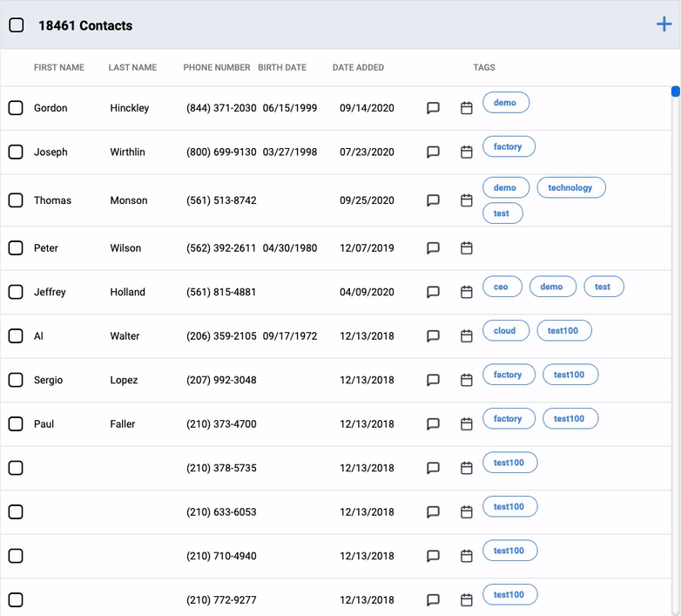Check the box for Joseph Wirthlin
681x616 pixels.
click(x=16, y=152)
